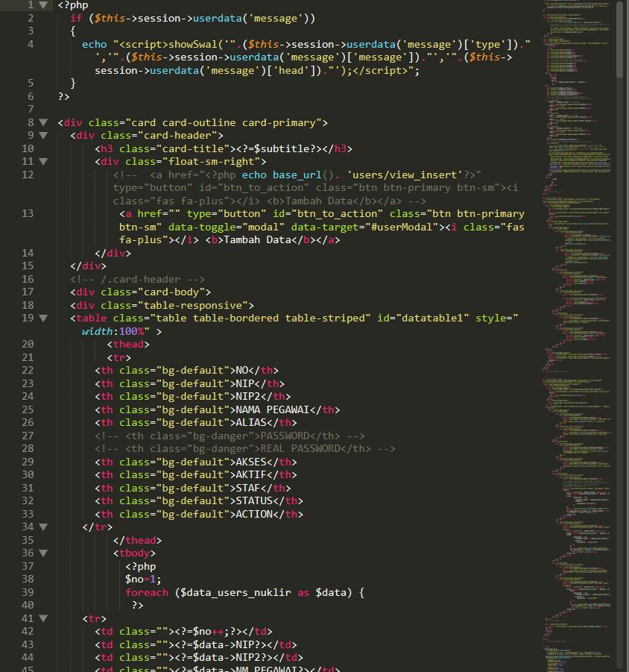Click the text 'showSwal' on line 4
This screenshot has height=672, width=629.
193,45
